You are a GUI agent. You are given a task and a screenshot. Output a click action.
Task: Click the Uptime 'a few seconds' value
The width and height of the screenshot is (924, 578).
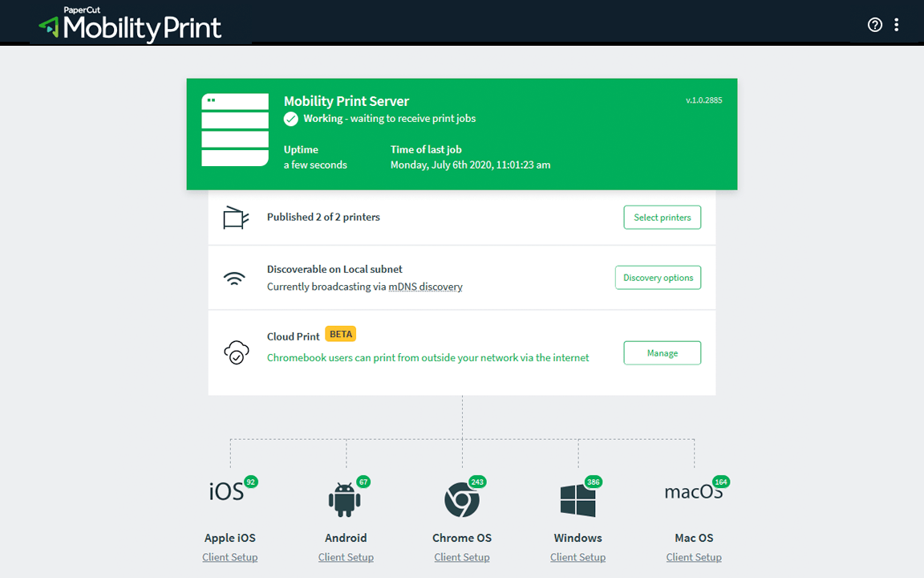pyautogui.click(x=315, y=165)
